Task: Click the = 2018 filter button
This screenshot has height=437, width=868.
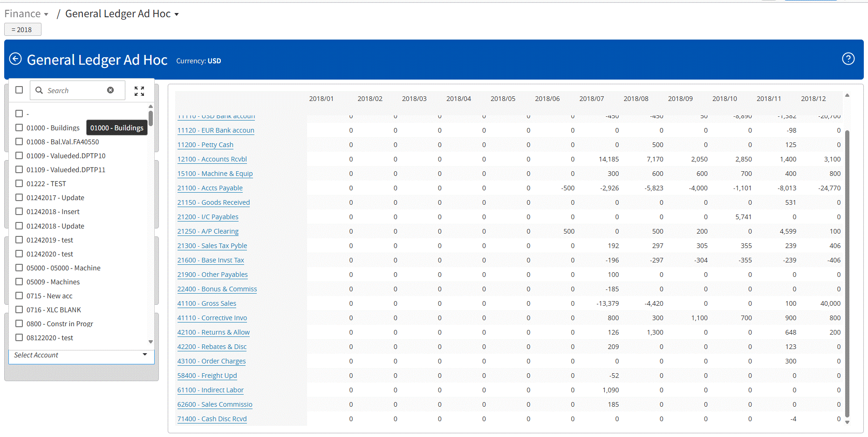Action: [x=22, y=30]
